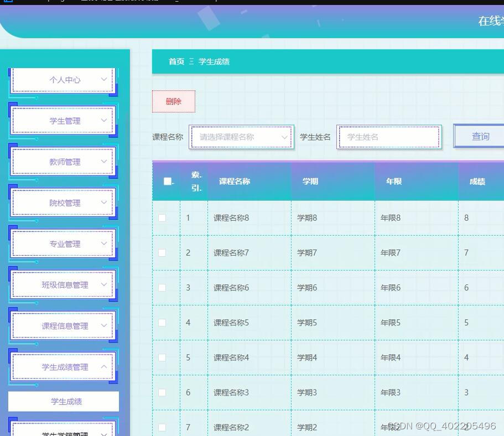Expand the 个人中心 menu
Viewport: 504px width, 436px height.
tap(62, 79)
